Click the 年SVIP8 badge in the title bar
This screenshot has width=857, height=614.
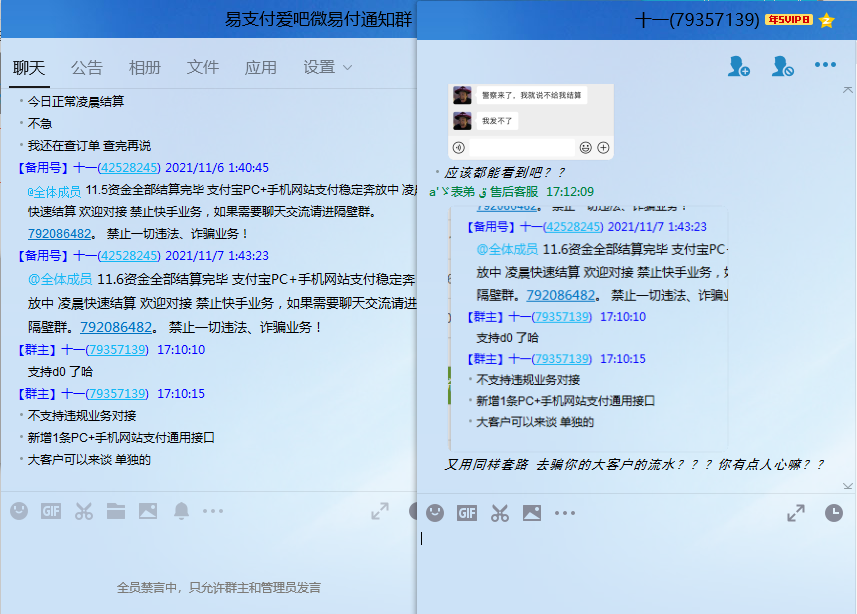[x=789, y=20]
